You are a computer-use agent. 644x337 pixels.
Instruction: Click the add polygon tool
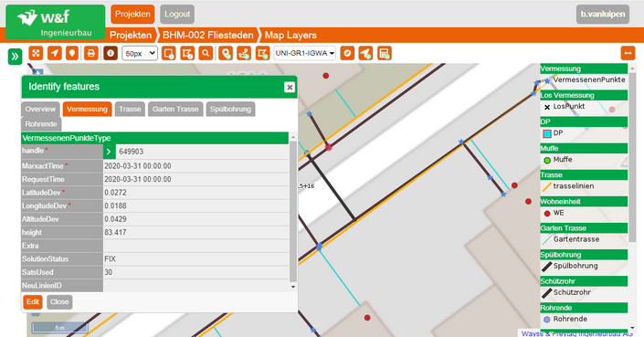point(262,53)
